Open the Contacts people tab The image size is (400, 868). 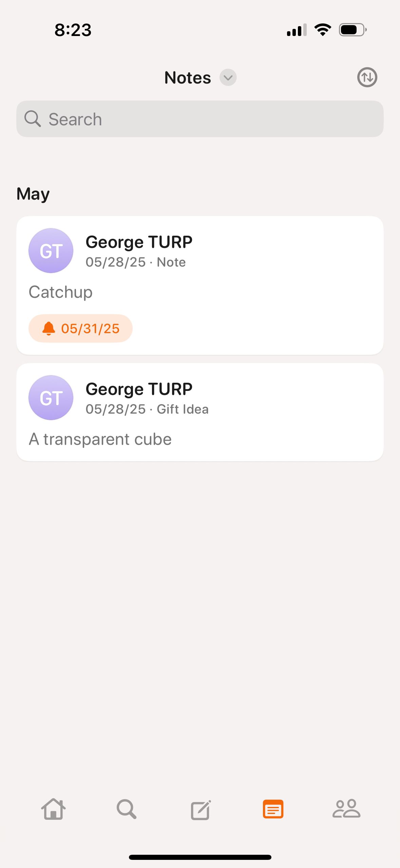coord(346,809)
